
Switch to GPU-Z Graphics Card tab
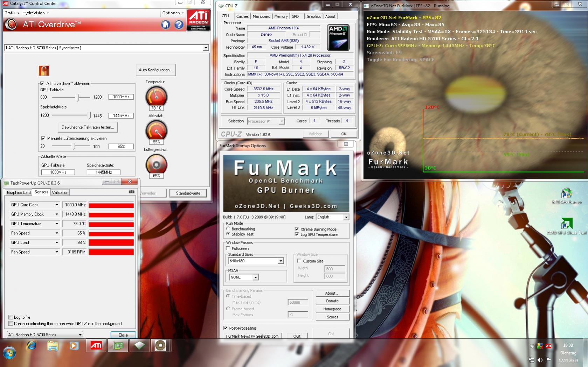pyautogui.click(x=19, y=192)
